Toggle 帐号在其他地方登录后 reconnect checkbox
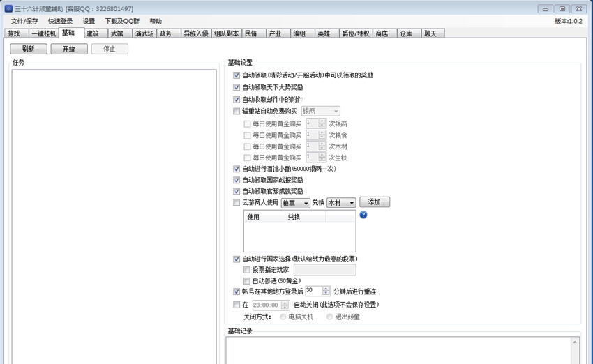Screen dimensions: 593x364 237,291
